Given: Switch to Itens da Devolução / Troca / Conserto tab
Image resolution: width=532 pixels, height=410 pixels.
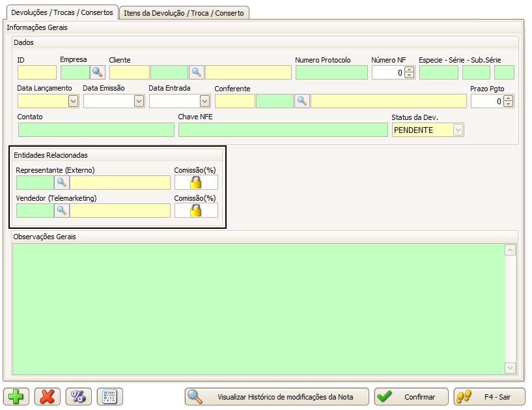Looking at the screenshot, I should point(184,13).
